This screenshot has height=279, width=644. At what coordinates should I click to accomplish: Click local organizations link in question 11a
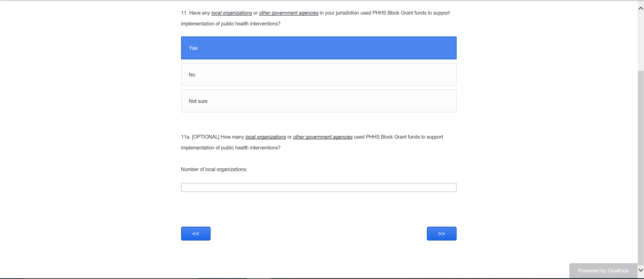pyautogui.click(x=265, y=137)
